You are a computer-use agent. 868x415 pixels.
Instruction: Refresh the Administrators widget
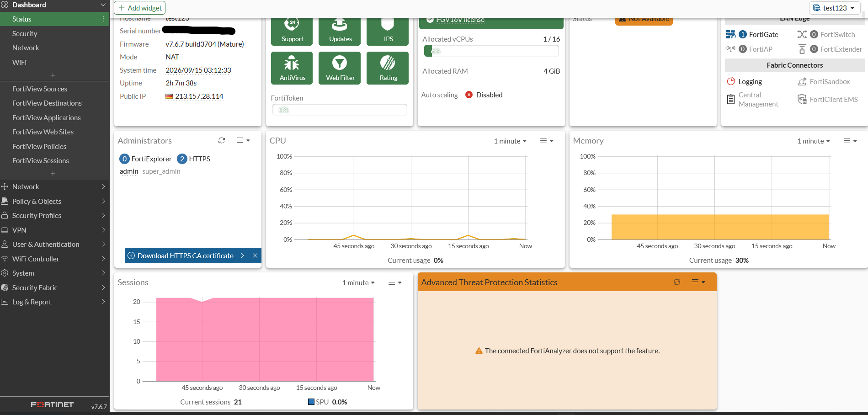coord(222,141)
